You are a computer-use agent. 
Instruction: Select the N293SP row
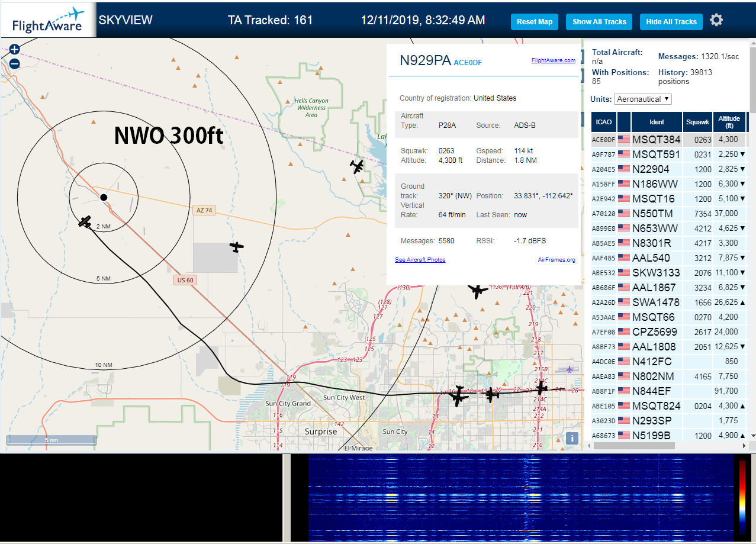pyautogui.click(x=668, y=421)
